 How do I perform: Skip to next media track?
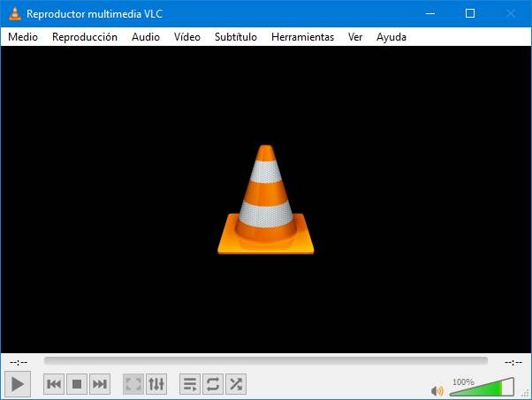click(x=100, y=384)
